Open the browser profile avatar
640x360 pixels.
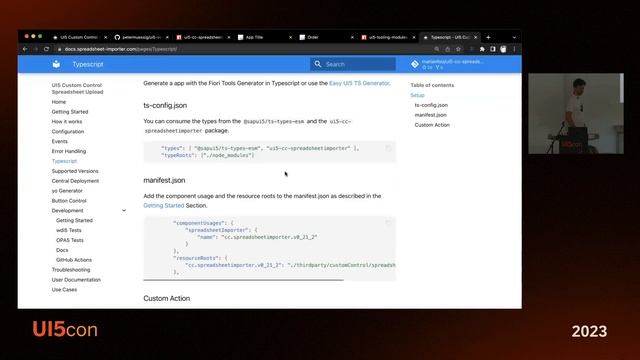click(503, 49)
